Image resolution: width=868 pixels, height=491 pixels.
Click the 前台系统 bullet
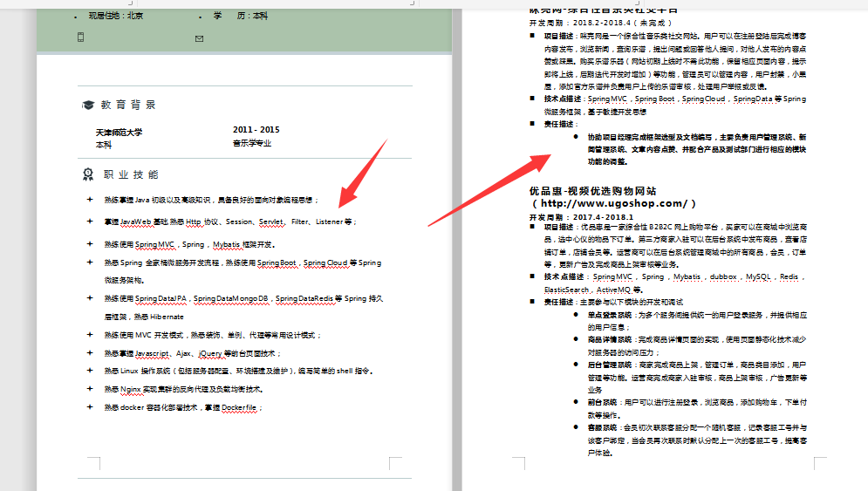click(697, 408)
